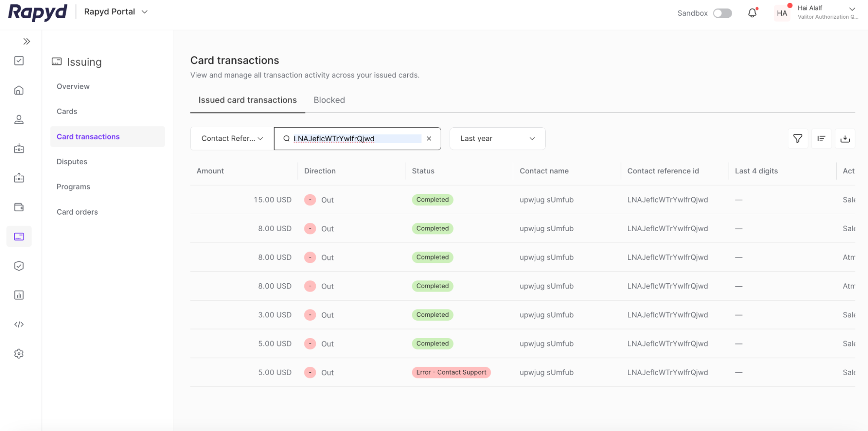Viewport: 868px width, 431px height.
Task: Switch to the Blocked tab
Action: coord(329,100)
